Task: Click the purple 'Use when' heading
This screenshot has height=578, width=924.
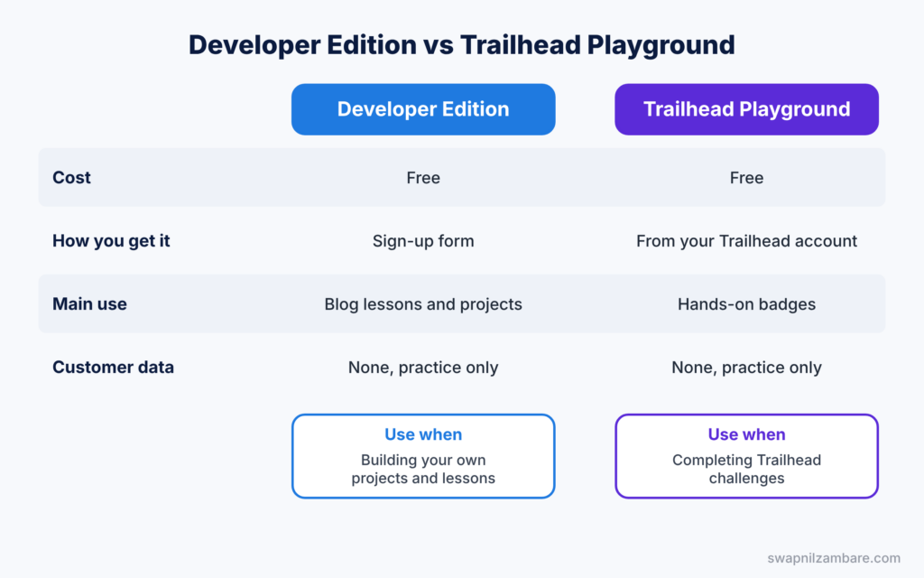Action: point(746,434)
